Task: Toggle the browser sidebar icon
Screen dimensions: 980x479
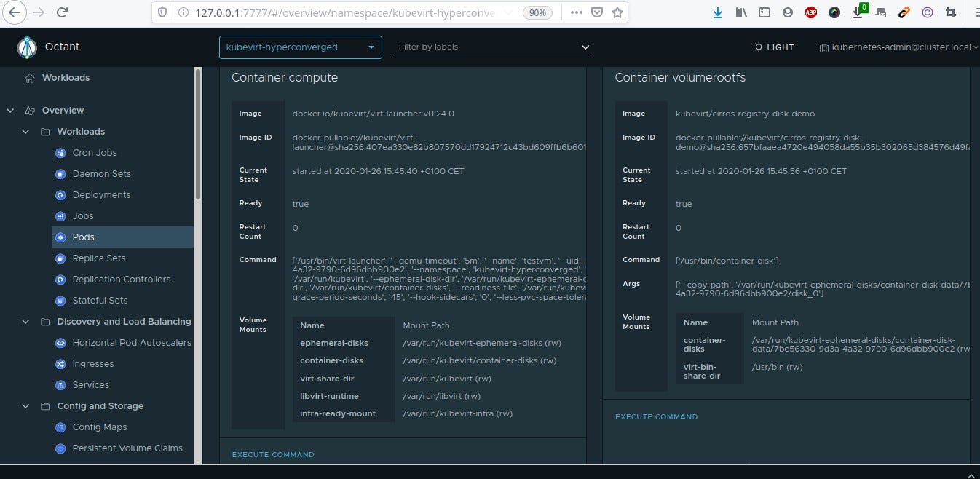Action: (764, 12)
